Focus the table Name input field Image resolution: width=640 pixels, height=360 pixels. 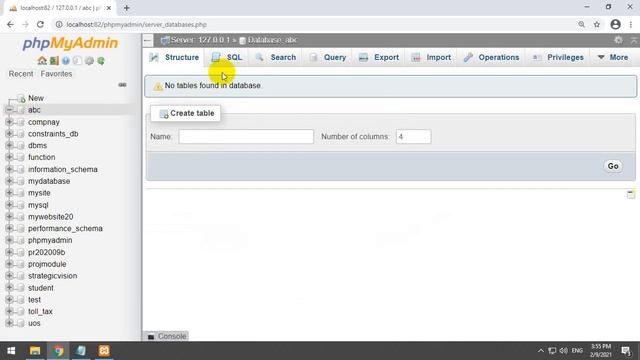(x=246, y=137)
